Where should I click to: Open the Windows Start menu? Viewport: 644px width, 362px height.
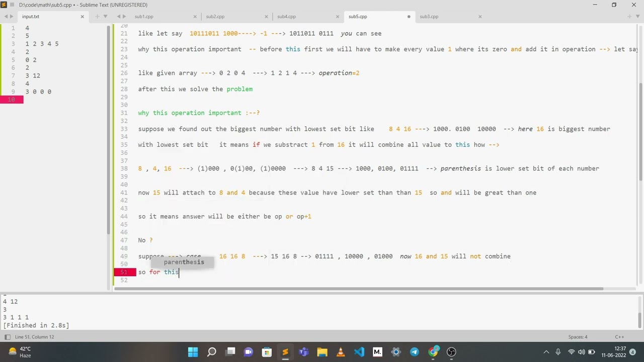(x=193, y=352)
